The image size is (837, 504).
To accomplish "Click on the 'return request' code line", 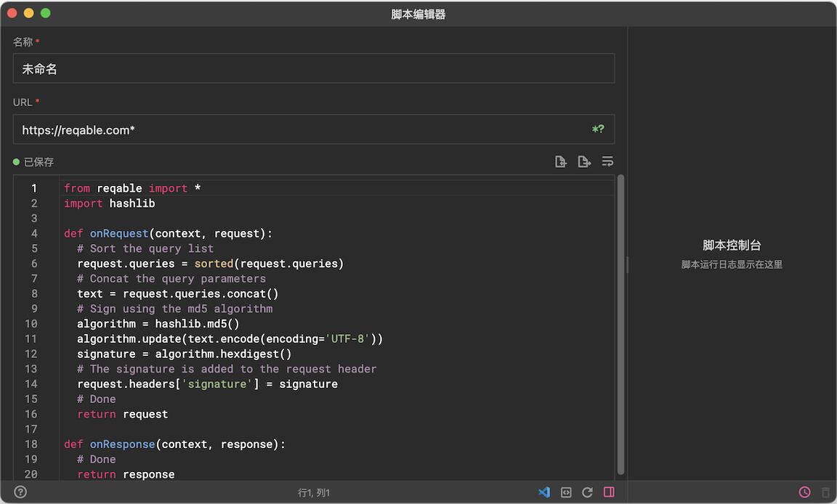I will click(x=122, y=415).
